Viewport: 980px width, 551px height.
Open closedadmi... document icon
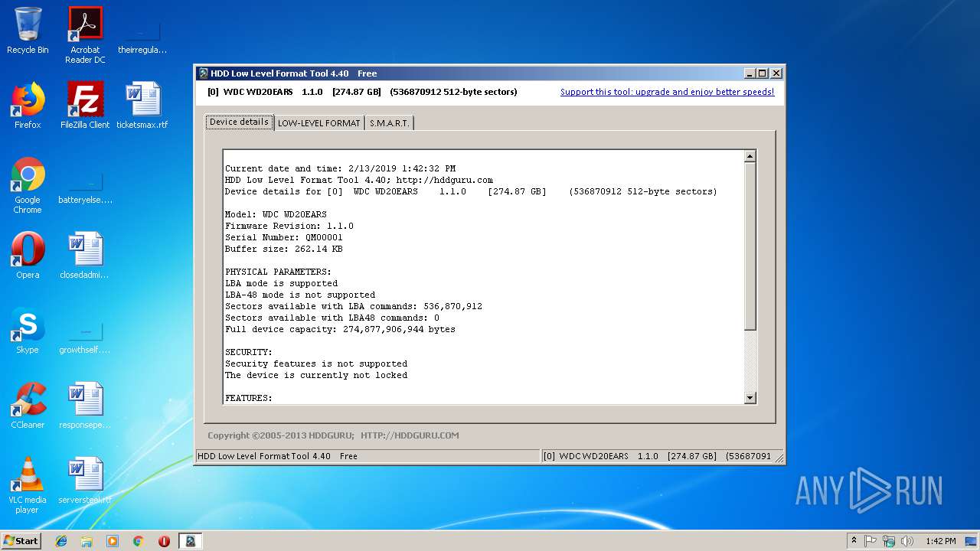point(85,256)
